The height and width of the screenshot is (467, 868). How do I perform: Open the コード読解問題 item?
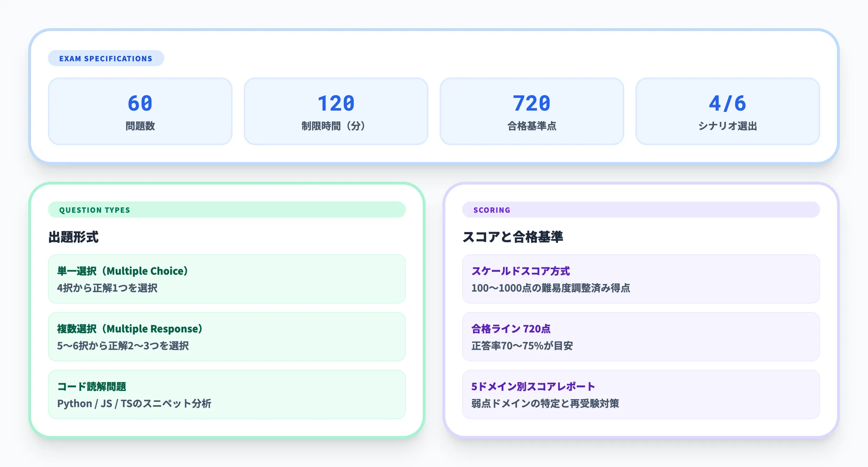pos(227,394)
